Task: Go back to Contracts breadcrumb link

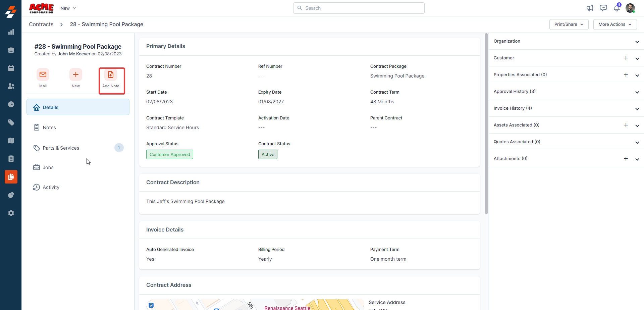Action: (x=41, y=24)
